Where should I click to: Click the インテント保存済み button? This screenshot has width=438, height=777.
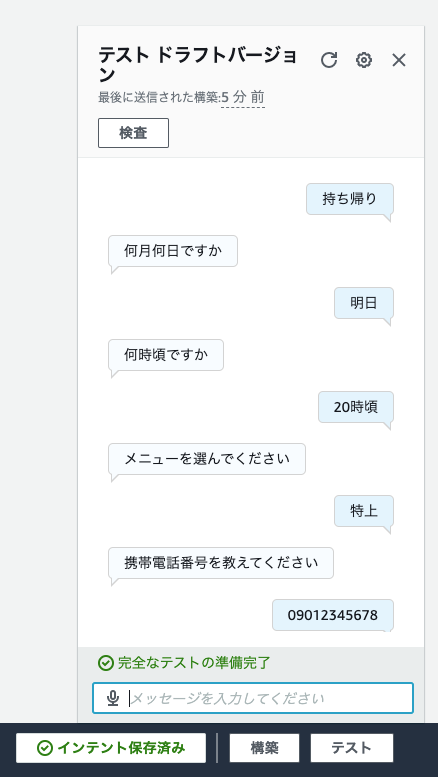click(111, 748)
